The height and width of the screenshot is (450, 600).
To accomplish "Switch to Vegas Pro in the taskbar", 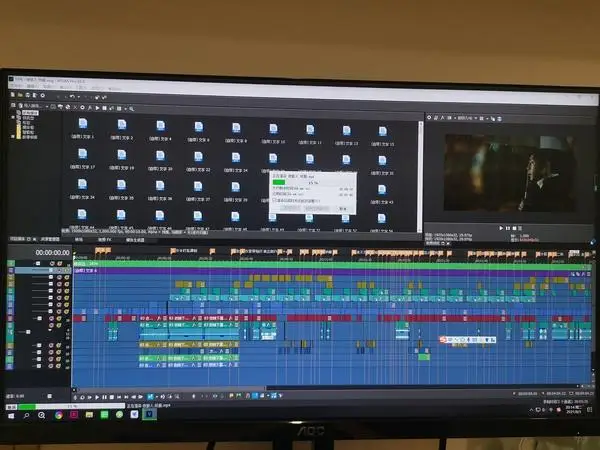I will click(x=150, y=414).
